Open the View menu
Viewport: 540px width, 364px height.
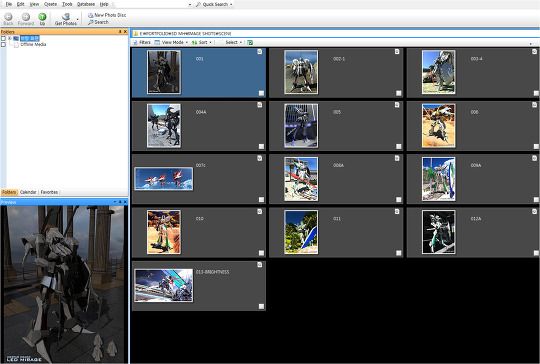[x=34, y=4]
